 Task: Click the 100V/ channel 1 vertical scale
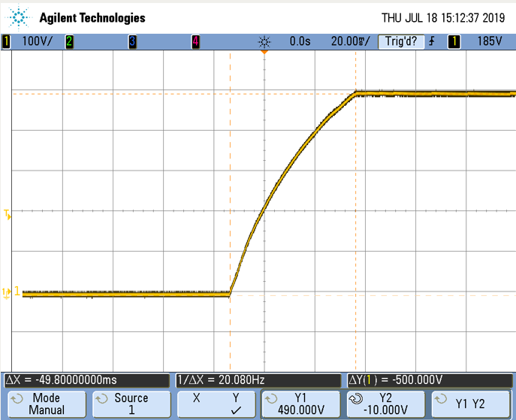37,42
